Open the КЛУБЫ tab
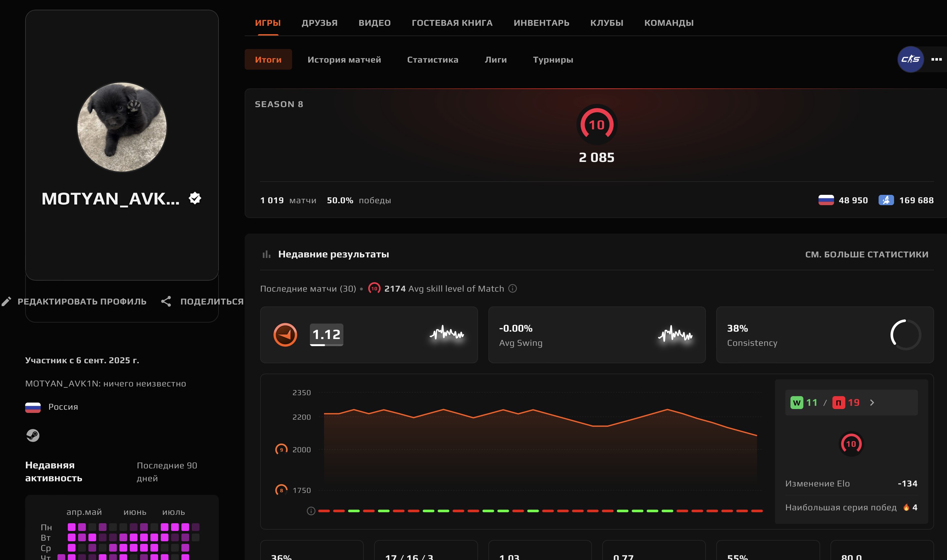Viewport: 947px width, 560px height. coord(607,23)
